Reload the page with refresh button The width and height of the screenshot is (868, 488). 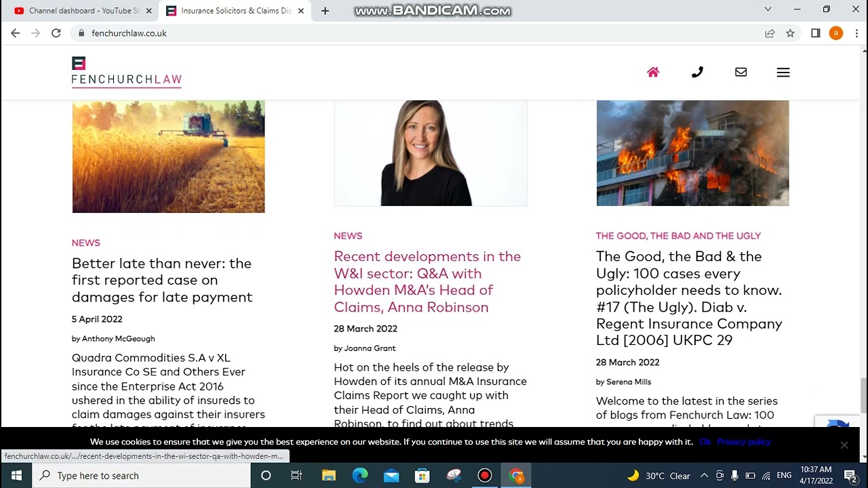click(56, 33)
